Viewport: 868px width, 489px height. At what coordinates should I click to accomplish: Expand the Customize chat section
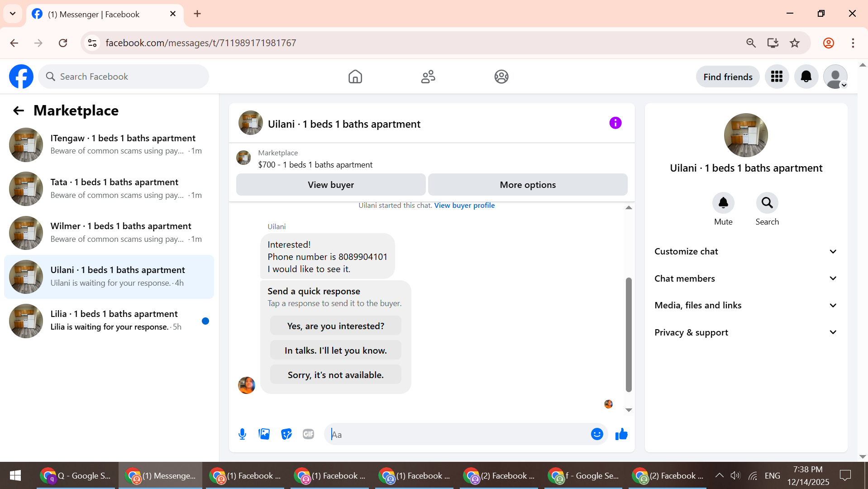pyautogui.click(x=746, y=251)
